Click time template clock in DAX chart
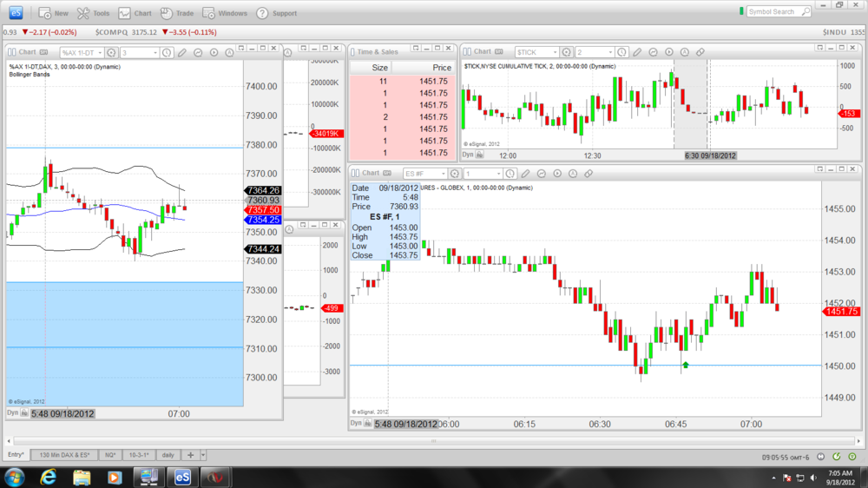Viewport: 868px width, 488px height. (167, 53)
